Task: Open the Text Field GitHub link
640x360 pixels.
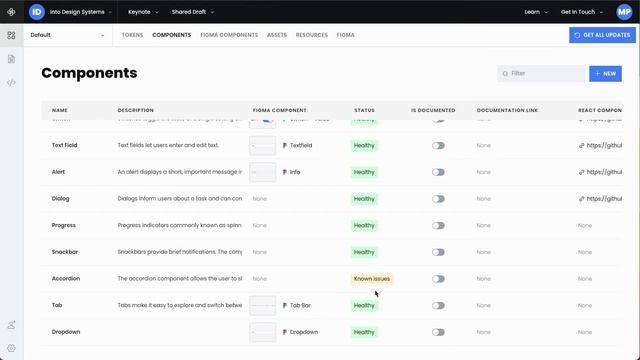Action: (x=604, y=145)
